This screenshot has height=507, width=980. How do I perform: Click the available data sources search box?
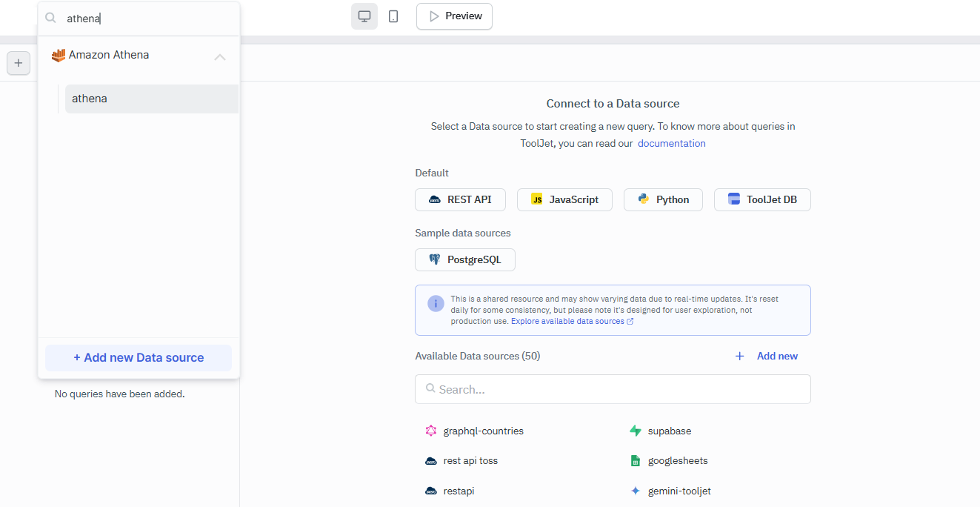[613, 389]
